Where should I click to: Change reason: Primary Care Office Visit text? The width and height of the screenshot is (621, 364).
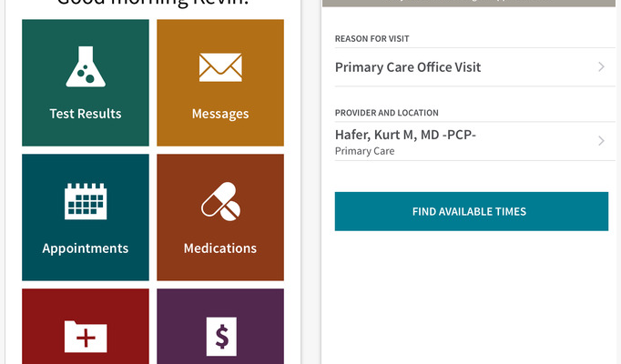[408, 67]
